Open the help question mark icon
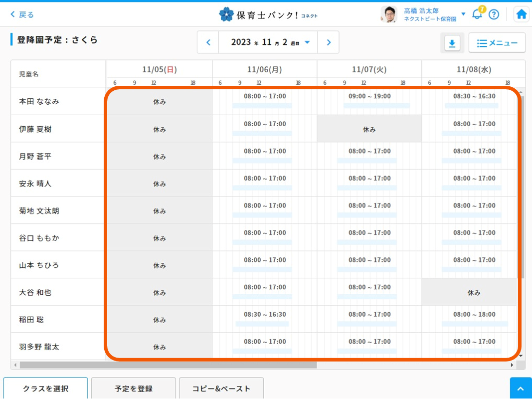Image resolution: width=532 pixels, height=399 pixels. [x=494, y=14]
